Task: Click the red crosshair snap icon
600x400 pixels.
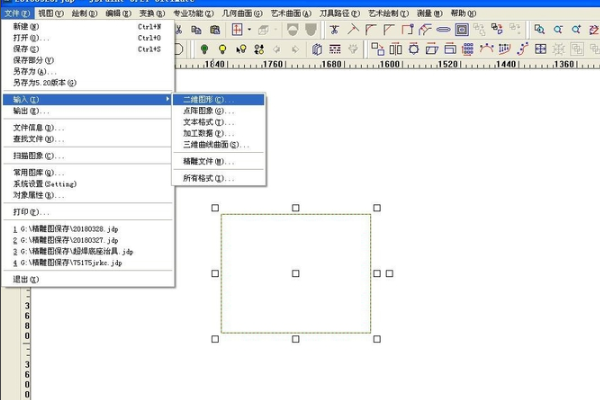Action: coord(238,30)
